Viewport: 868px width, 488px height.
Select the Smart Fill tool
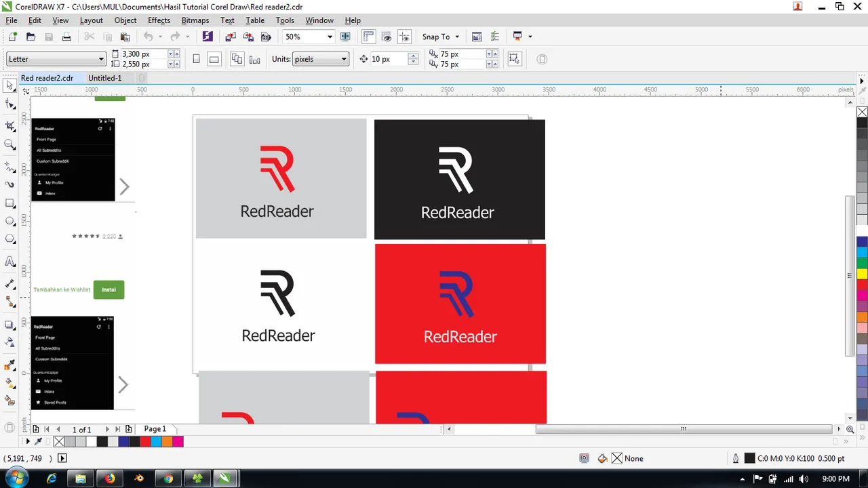[x=10, y=401]
